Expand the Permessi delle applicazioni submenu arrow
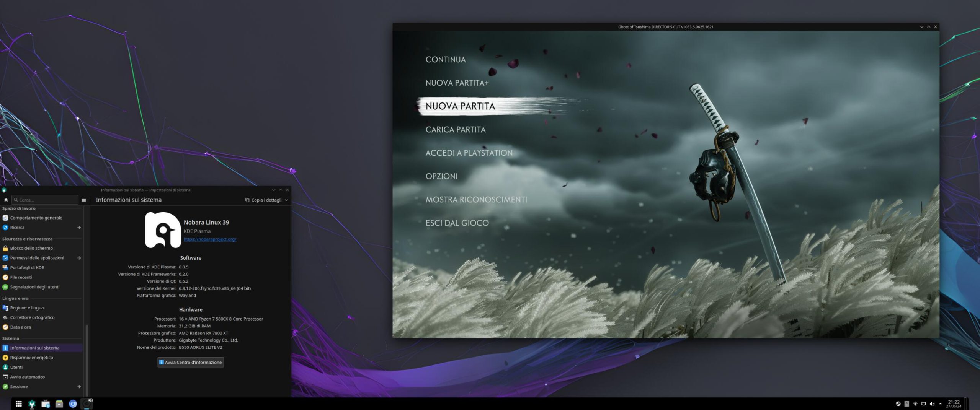The width and height of the screenshot is (980, 410). click(x=79, y=258)
